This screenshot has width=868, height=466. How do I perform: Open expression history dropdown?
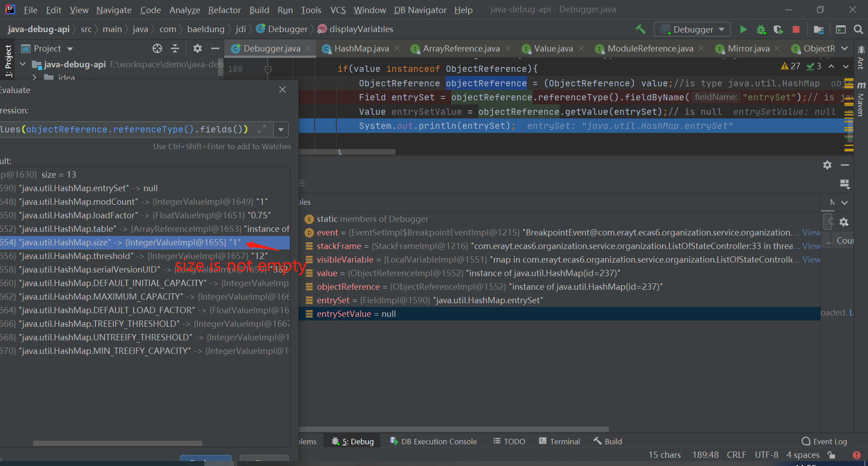[x=281, y=129]
